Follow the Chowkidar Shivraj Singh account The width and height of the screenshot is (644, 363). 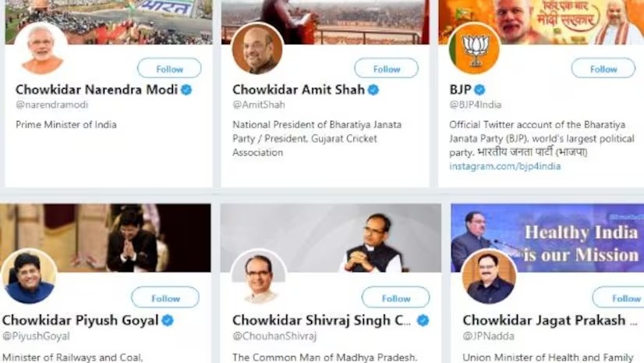pos(395,297)
